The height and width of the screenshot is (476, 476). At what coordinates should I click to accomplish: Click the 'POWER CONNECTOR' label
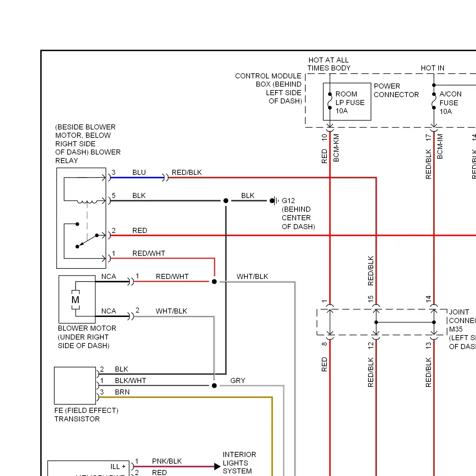pyautogui.click(x=396, y=90)
